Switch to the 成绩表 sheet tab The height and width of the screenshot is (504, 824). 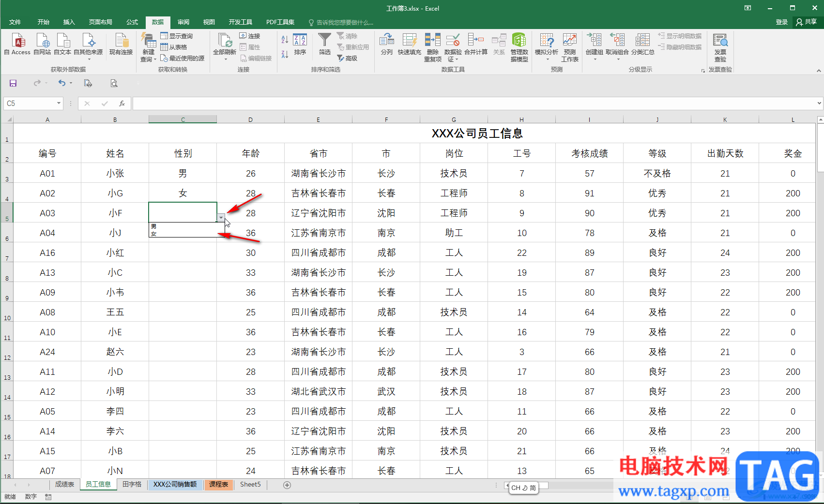click(64, 484)
